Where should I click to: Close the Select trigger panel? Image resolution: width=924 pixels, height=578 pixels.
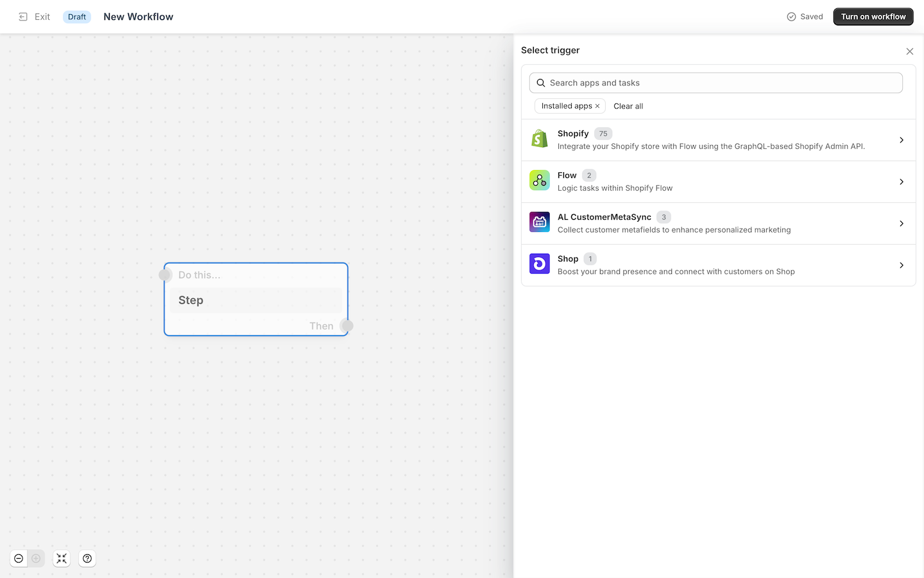click(x=909, y=51)
